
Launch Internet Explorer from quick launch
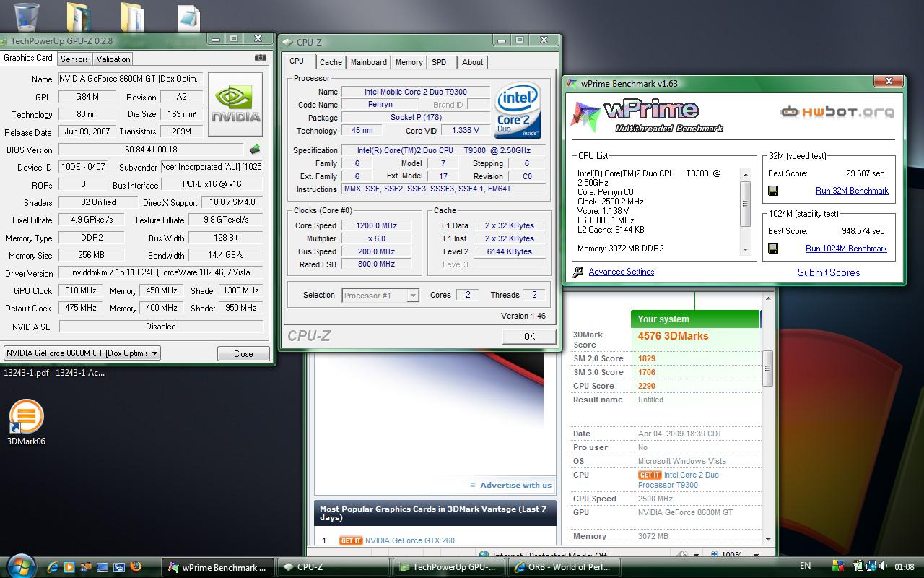point(53,567)
